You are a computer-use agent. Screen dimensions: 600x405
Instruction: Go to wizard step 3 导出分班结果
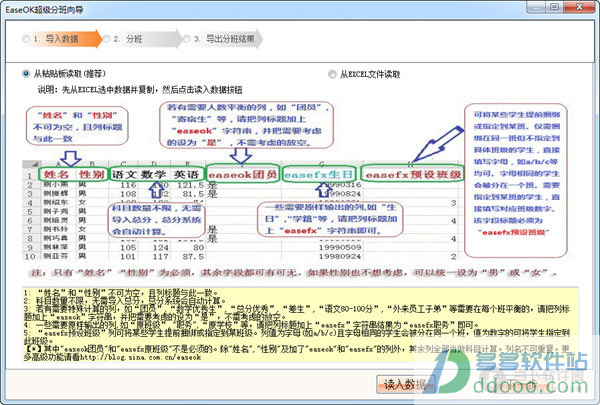pyautogui.click(x=223, y=39)
